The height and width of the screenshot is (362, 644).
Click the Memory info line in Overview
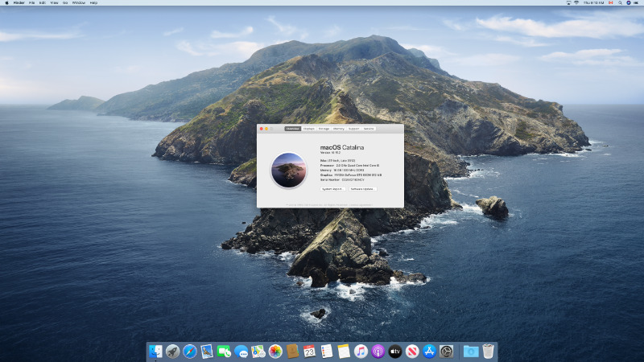[342, 170]
